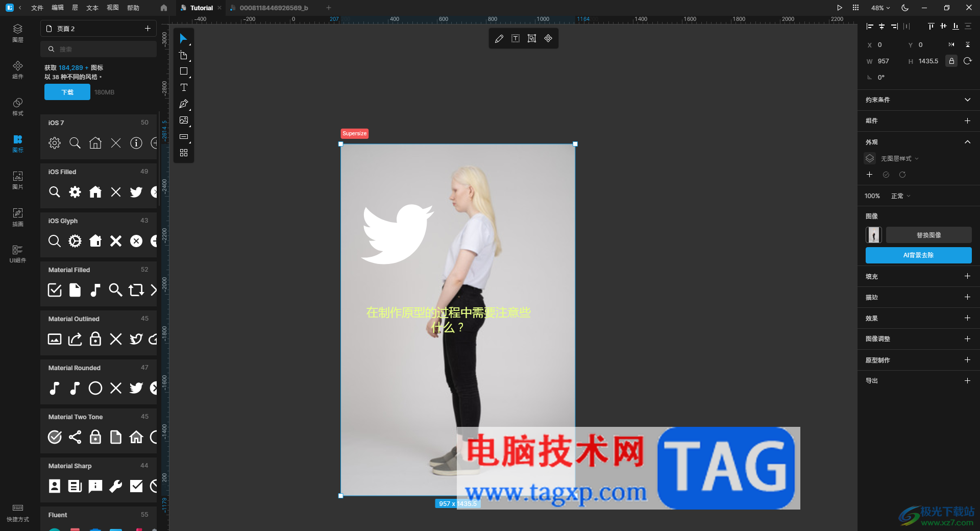Click the 替换图像 replace image button
The image size is (980, 531).
[x=928, y=235]
